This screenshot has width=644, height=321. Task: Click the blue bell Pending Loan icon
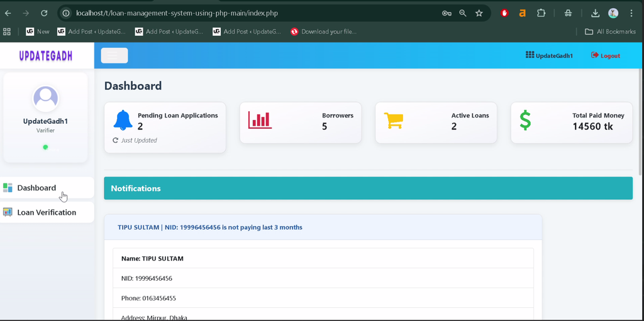tap(123, 120)
